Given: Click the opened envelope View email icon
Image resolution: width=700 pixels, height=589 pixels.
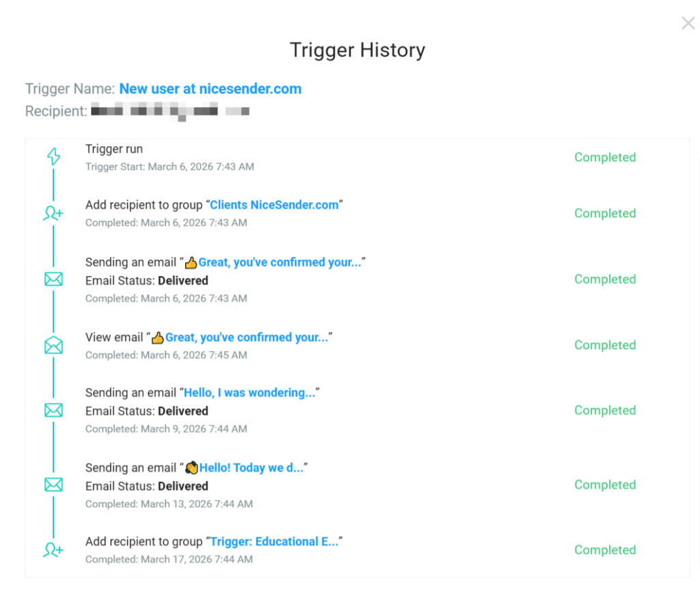Looking at the screenshot, I should 53,345.
